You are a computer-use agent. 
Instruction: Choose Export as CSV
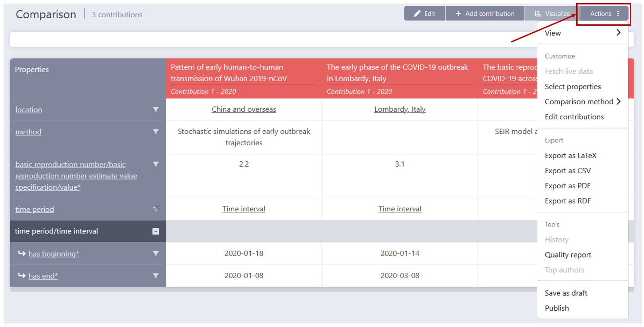click(567, 171)
